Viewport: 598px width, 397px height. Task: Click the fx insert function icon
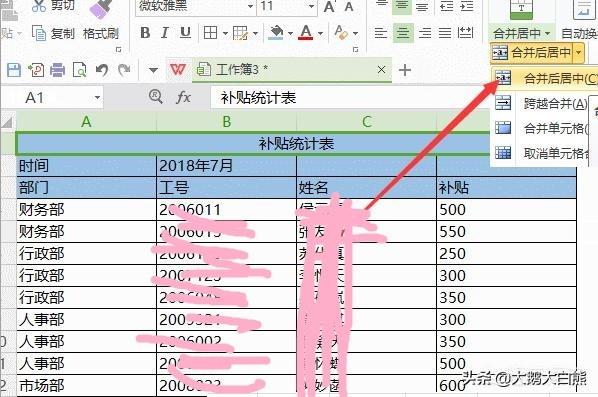[183, 97]
